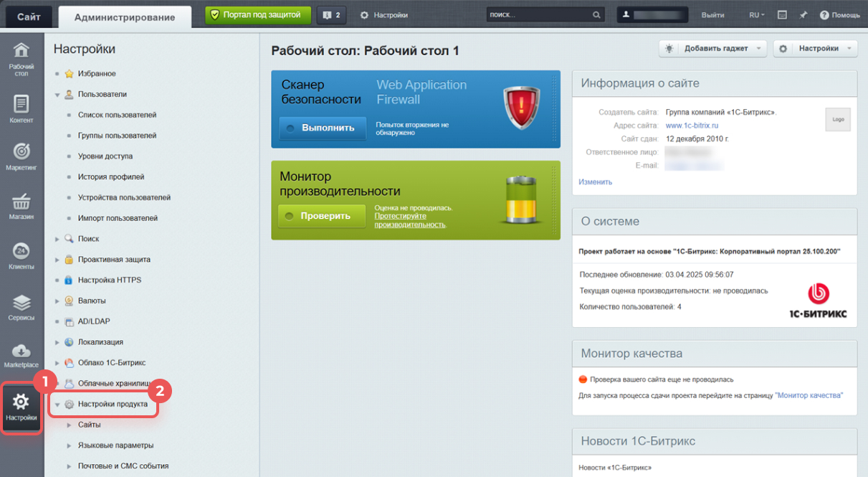Click the Локализация globe icon in tree
The image size is (868, 477).
[x=70, y=342]
